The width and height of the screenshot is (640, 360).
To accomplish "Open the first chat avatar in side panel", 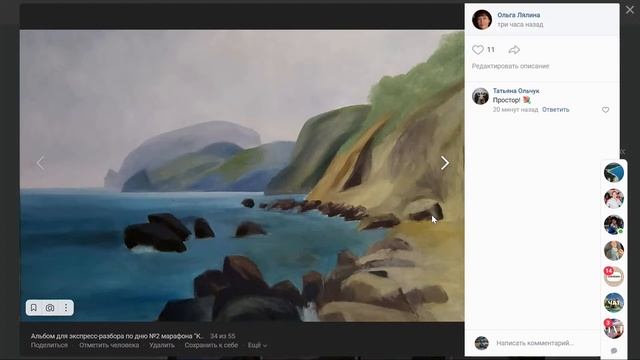I will pyautogui.click(x=614, y=172).
